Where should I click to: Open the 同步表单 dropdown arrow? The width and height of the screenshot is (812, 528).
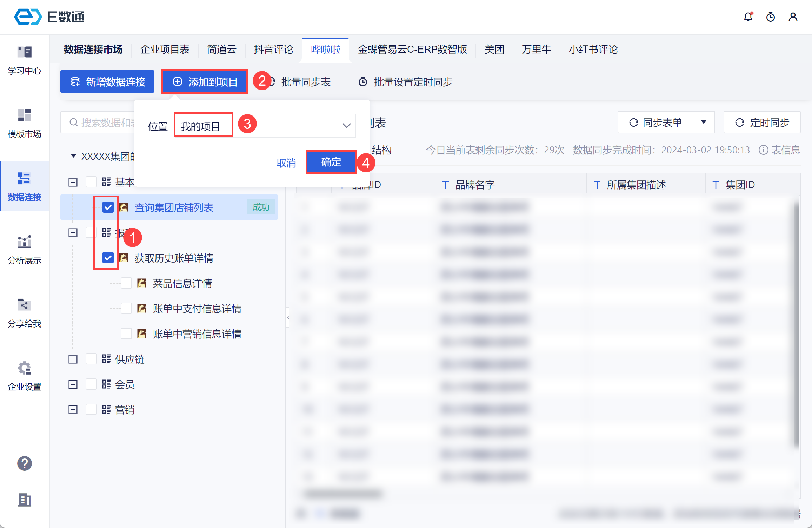(704, 122)
